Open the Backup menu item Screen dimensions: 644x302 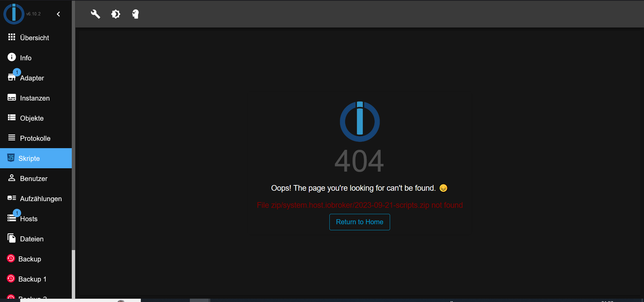pyautogui.click(x=36, y=259)
